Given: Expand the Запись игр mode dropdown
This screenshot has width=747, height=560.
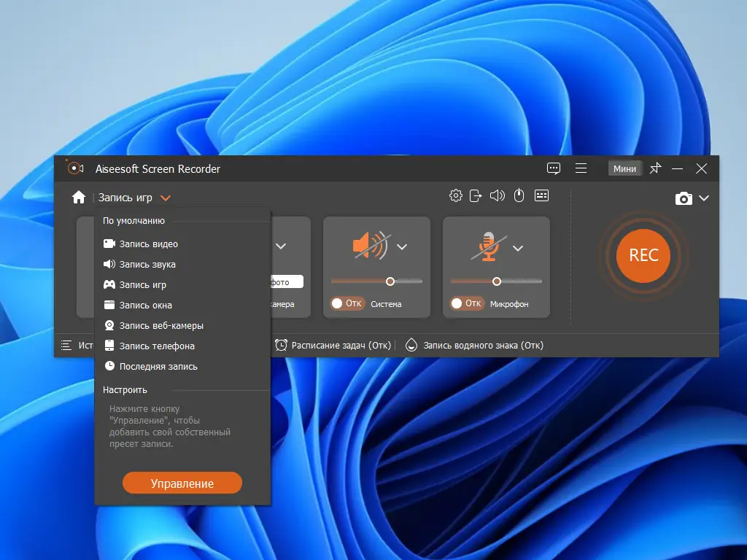Looking at the screenshot, I should pyautogui.click(x=166, y=198).
